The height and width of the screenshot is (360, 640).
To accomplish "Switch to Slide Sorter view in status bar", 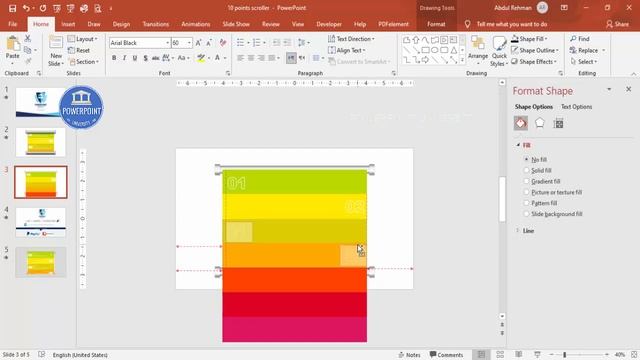I will click(500, 355).
